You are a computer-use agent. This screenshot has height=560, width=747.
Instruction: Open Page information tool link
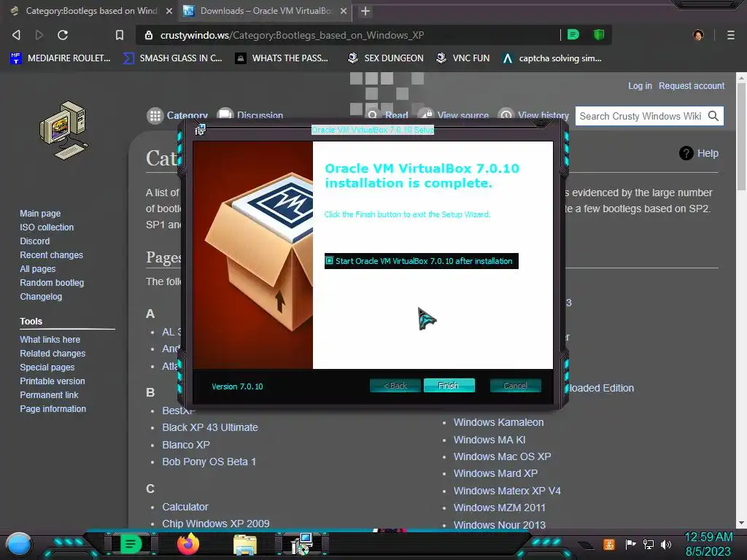click(53, 408)
